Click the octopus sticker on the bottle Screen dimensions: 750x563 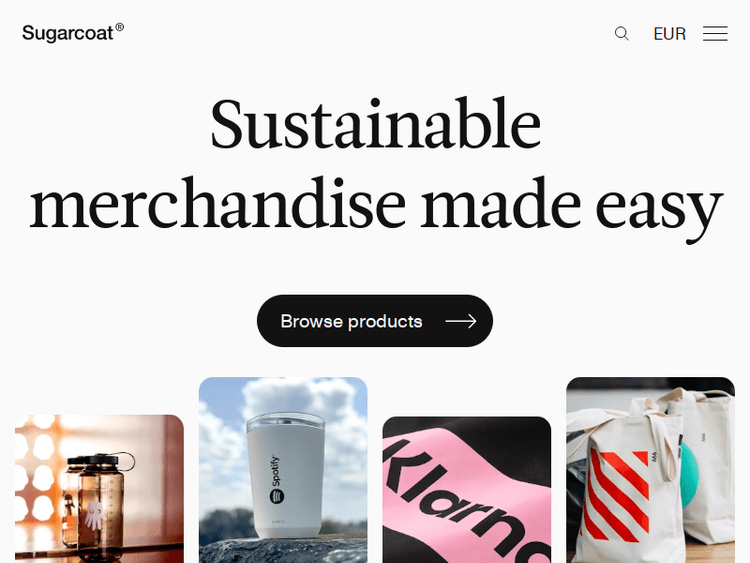95,515
